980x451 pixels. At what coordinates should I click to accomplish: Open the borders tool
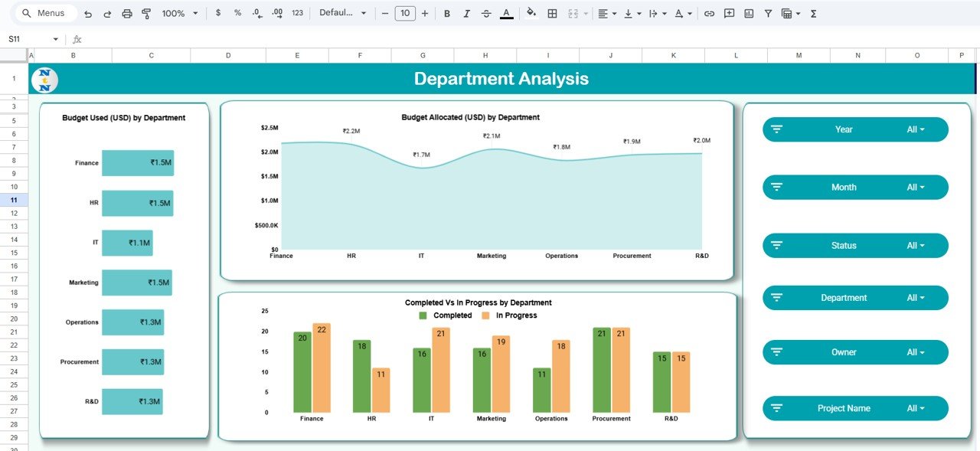(x=552, y=13)
